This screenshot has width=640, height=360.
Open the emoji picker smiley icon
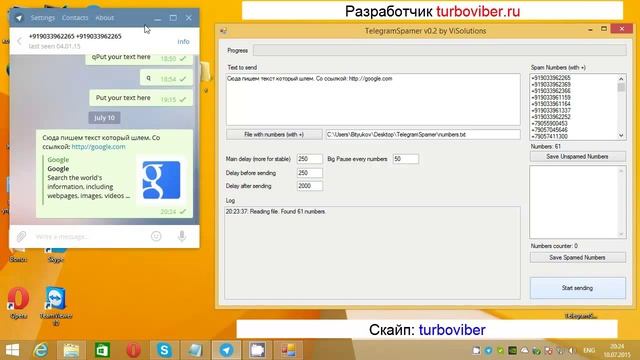point(156,236)
